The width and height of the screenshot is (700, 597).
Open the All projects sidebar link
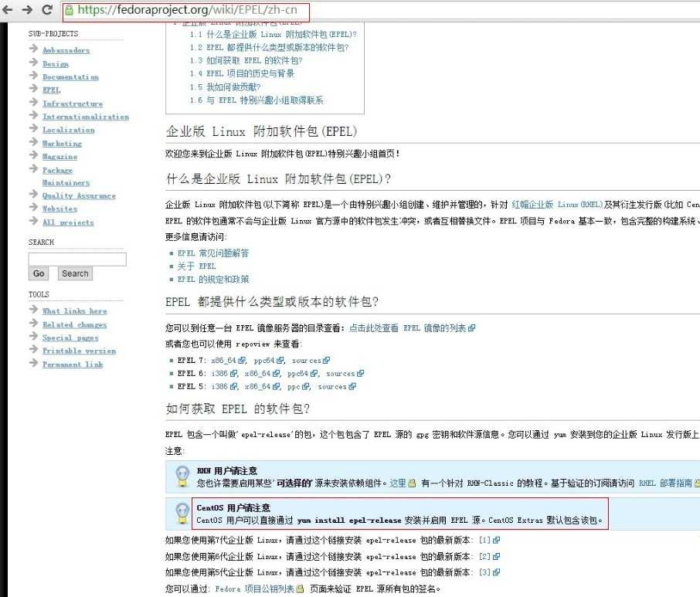(x=68, y=222)
